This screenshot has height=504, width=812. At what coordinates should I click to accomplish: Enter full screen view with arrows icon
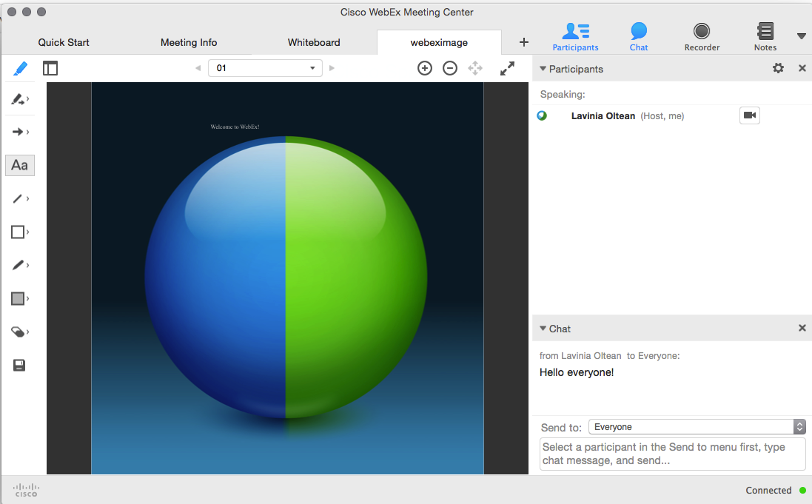[x=507, y=68]
